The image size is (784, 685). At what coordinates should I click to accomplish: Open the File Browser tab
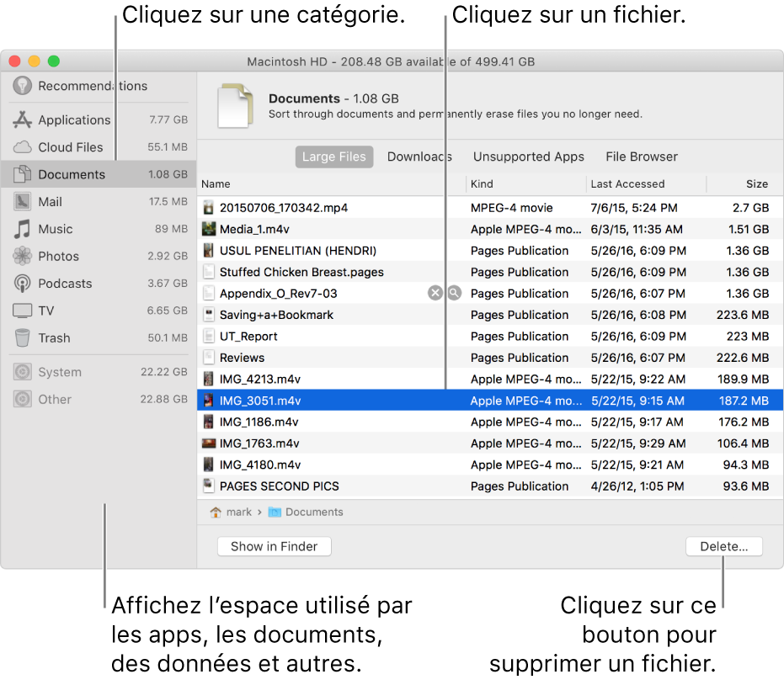point(642,157)
